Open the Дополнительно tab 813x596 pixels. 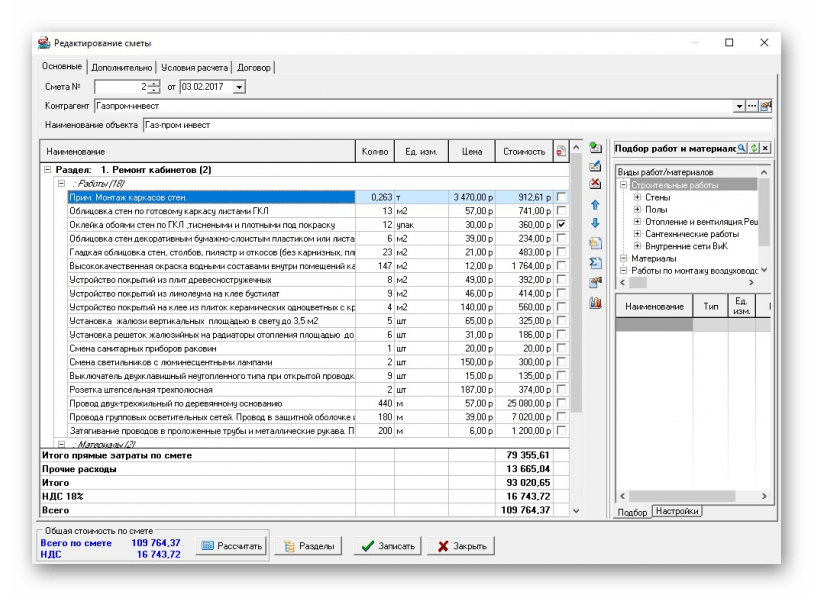point(122,67)
